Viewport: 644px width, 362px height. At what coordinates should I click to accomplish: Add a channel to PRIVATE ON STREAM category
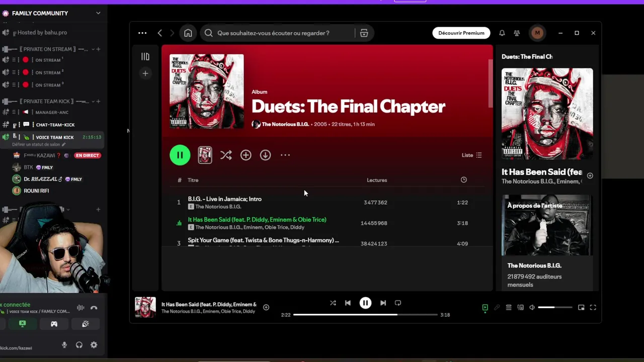click(x=98, y=49)
